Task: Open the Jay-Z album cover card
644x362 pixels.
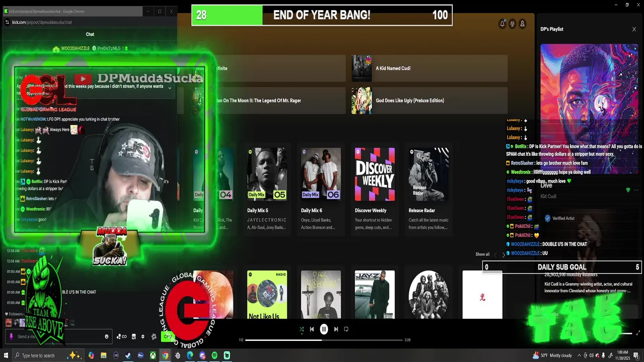Action: 375,295
